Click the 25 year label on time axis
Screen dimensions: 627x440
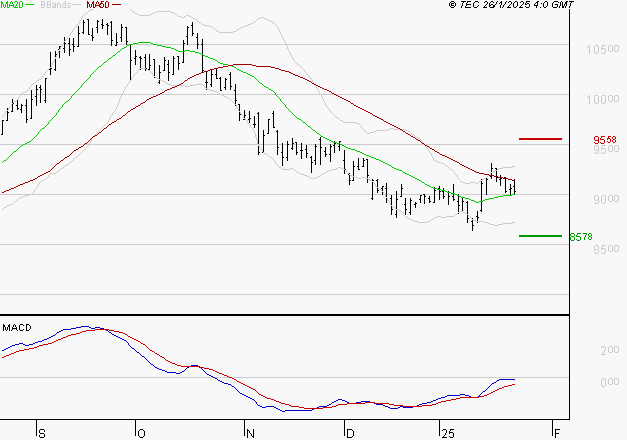click(448, 434)
